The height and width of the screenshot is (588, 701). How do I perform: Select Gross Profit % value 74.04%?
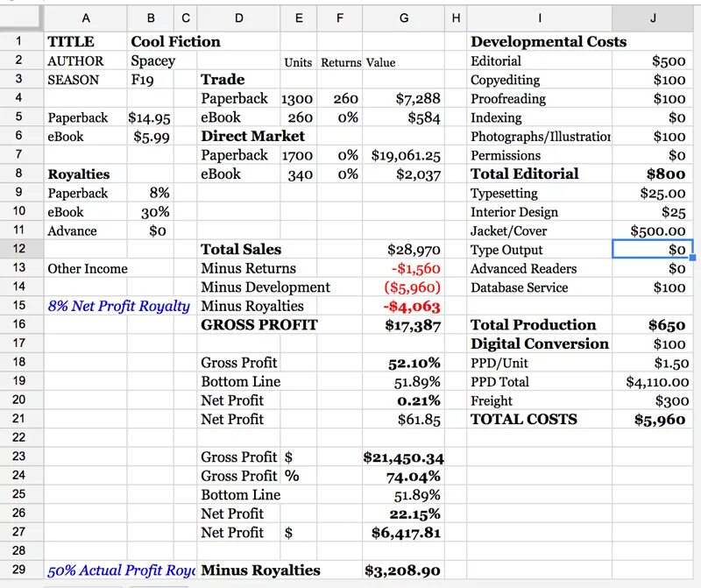coord(403,476)
